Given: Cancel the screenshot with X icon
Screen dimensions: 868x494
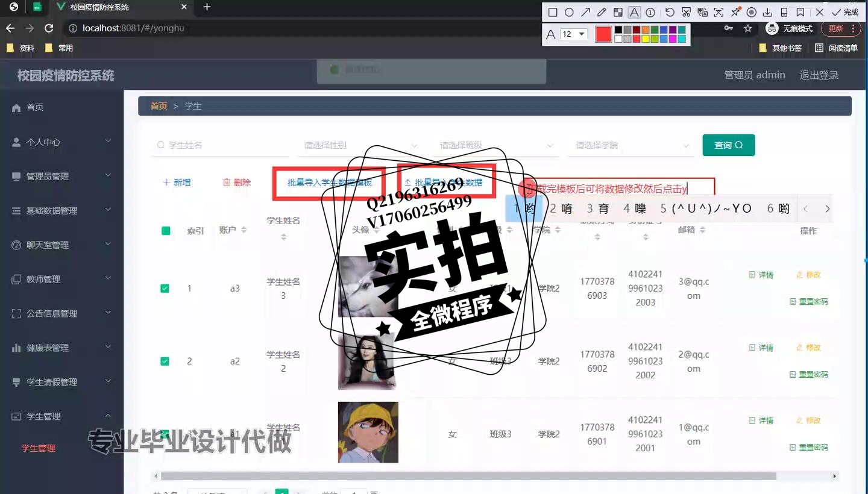Looking at the screenshot, I should (820, 12).
